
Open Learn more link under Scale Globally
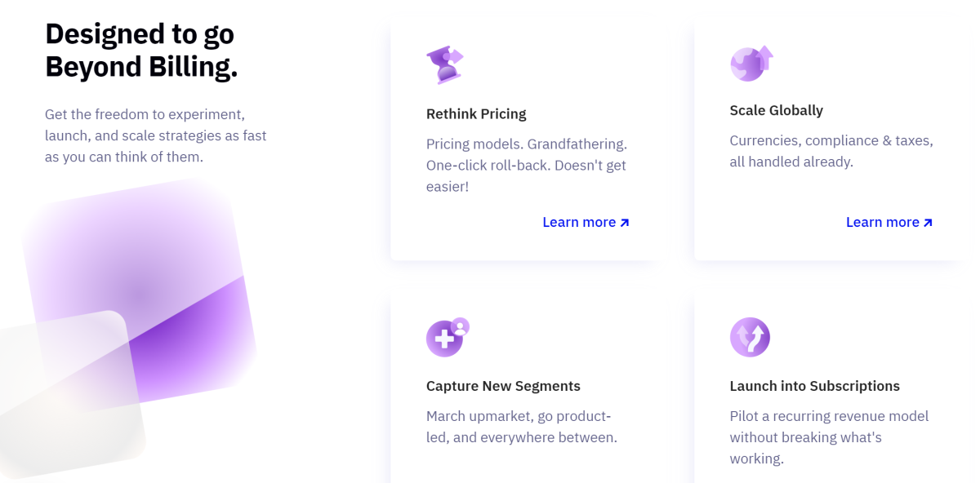click(889, 222)
